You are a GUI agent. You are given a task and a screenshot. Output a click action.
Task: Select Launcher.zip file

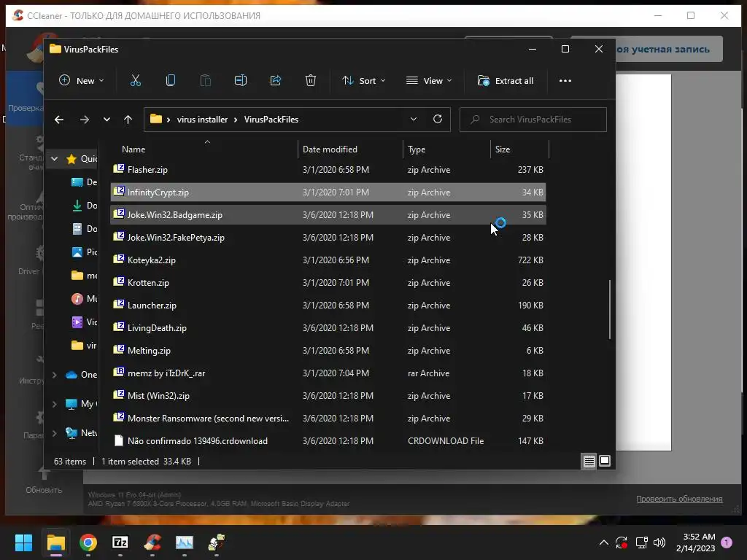[x=328, y=306]
